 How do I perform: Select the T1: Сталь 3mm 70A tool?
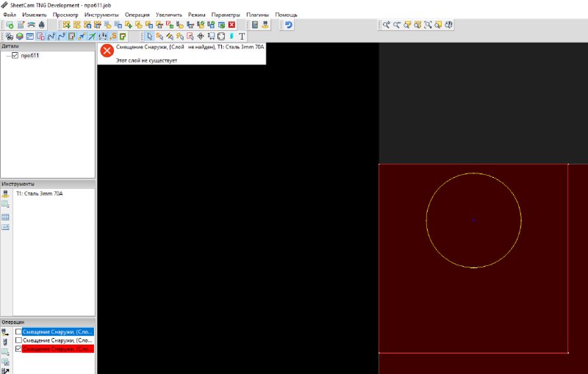click(39, 193)
